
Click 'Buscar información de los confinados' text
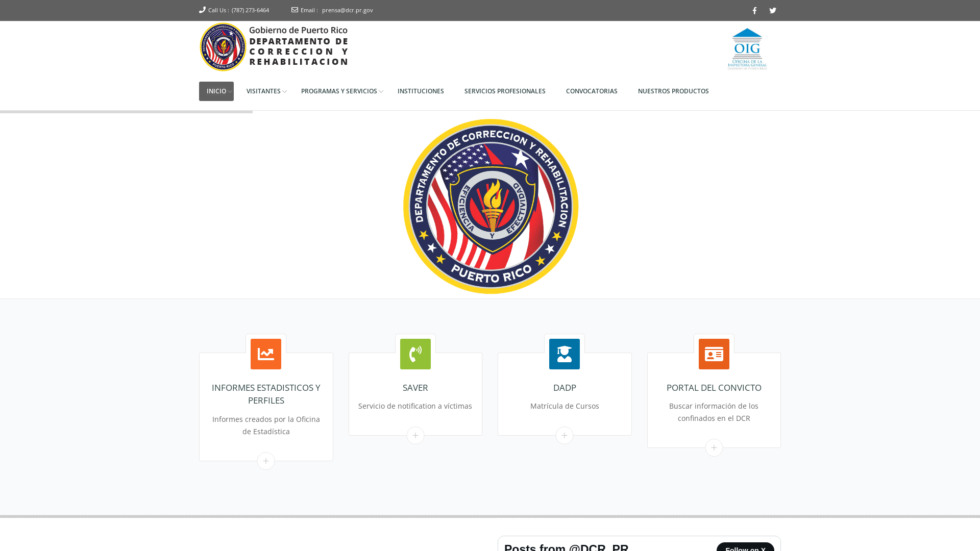tap(714, 412)
